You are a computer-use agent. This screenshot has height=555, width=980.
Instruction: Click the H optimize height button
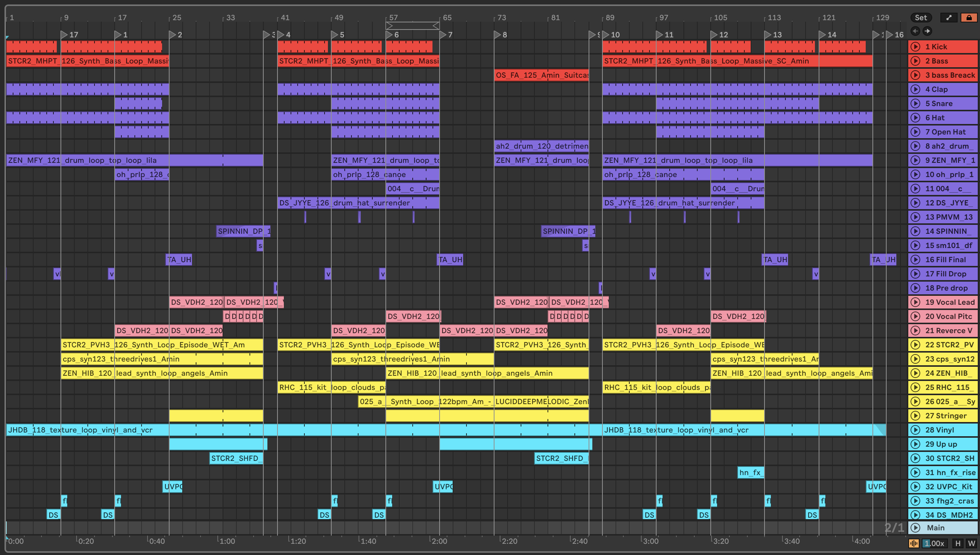(x=958, y=543)
